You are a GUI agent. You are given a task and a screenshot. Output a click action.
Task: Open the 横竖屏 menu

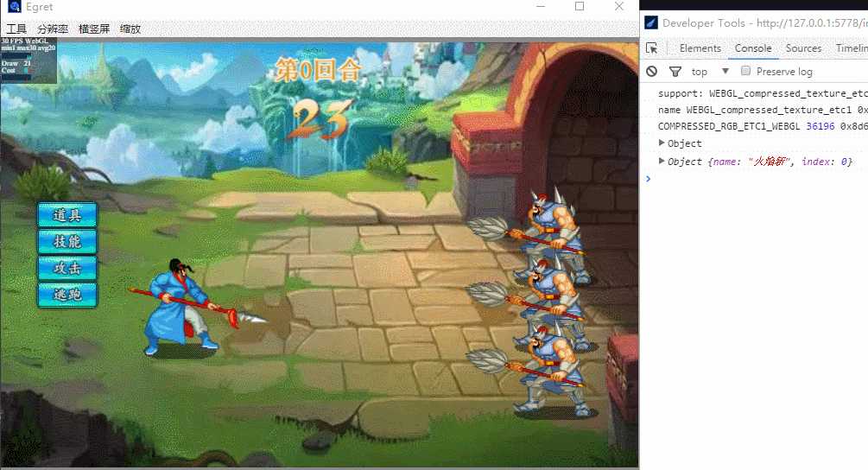[94, 29]
